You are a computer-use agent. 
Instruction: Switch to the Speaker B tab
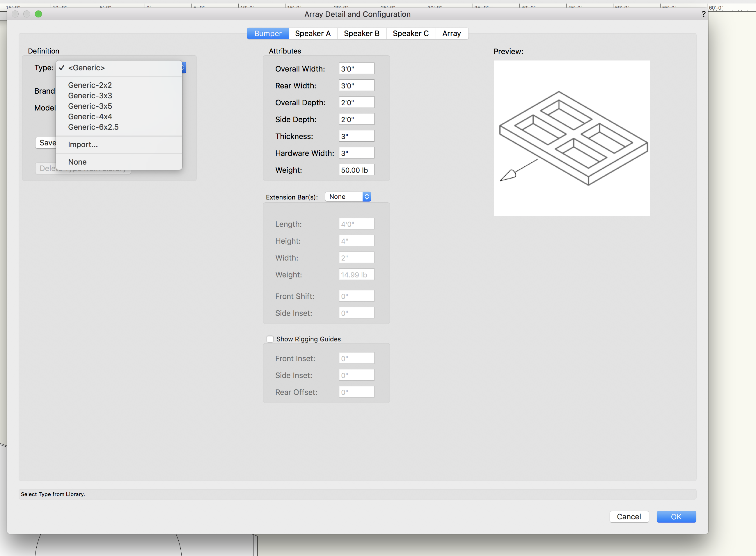tap(361, 33)
